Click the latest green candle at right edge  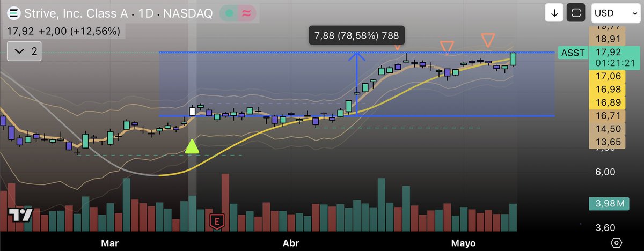click(514, 59)
